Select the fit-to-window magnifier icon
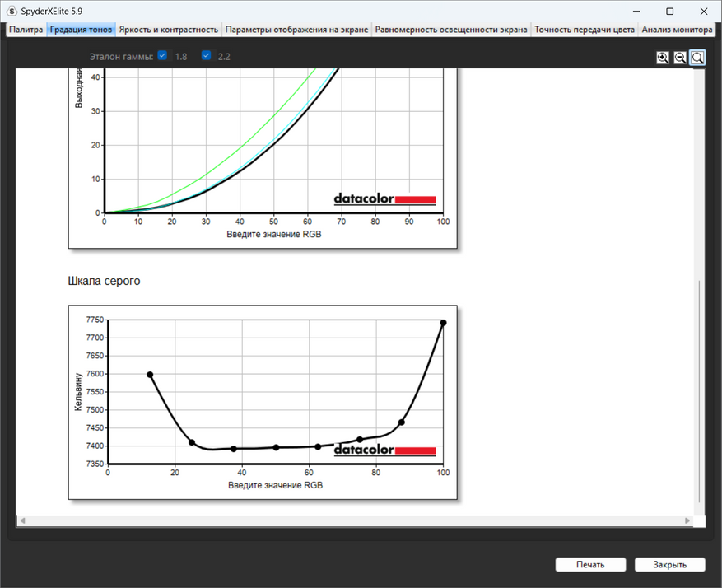The height and width of the screenshot is (588, 722). click(697, 58)
